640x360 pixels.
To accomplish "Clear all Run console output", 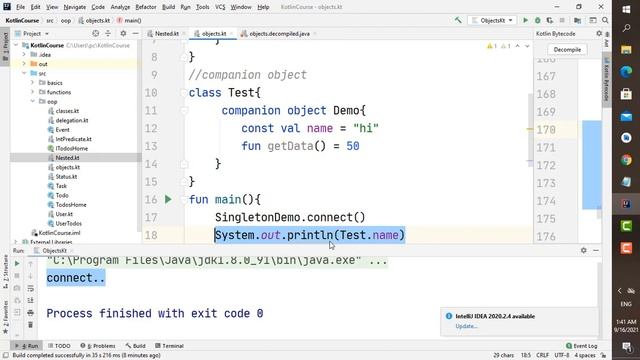I will (31, 325).
